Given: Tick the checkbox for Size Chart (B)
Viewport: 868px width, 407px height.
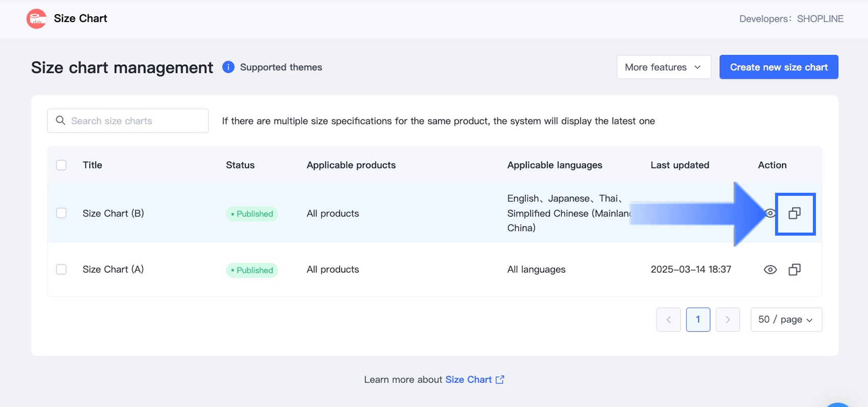Looking at the screenshot, I should pyautogui.click(x=61, y=213).
